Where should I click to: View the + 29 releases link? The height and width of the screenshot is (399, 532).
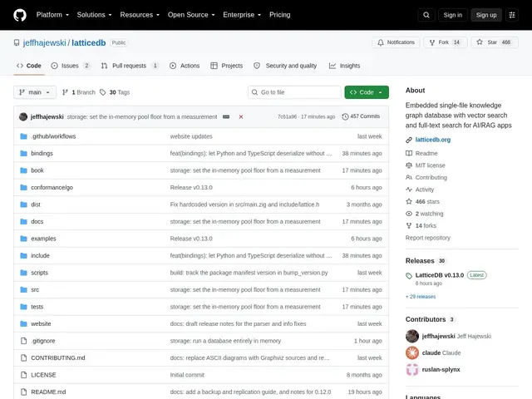click(x=421, y=297)
